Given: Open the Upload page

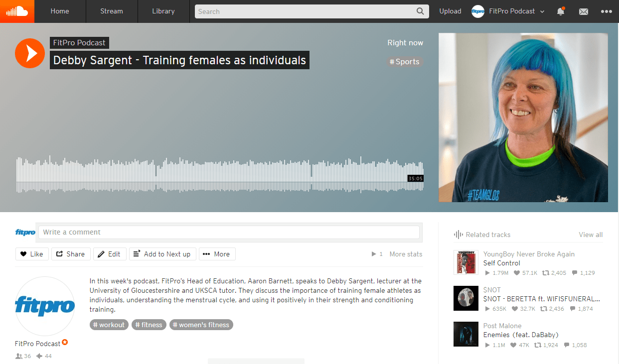Looking at the screenshot, I should pos(450,11).
